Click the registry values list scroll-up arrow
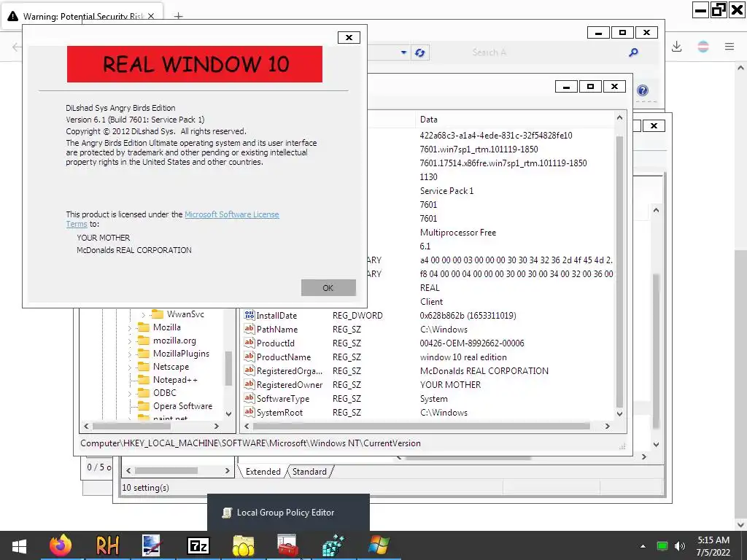Viewport: 747px width, 560px height. pos(619,117)
